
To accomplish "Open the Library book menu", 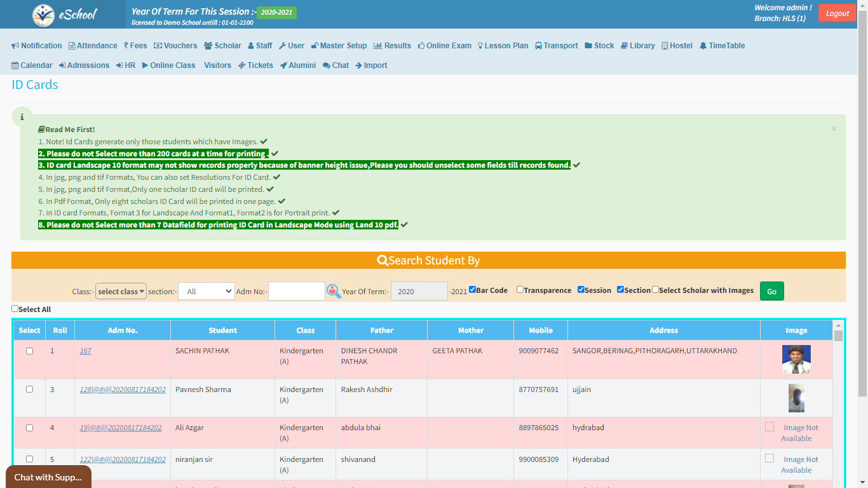I will (x=637, y=46).
